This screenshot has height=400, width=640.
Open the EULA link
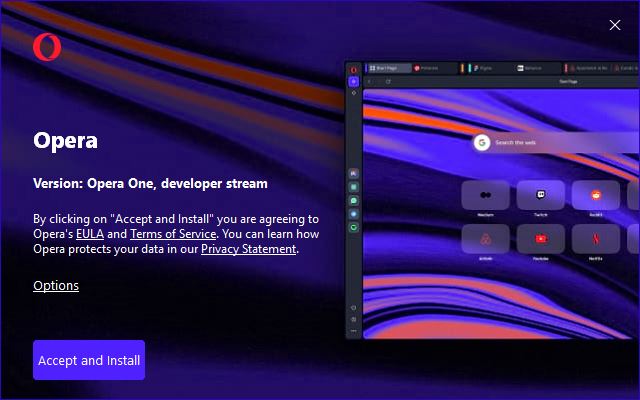point(90,234)
